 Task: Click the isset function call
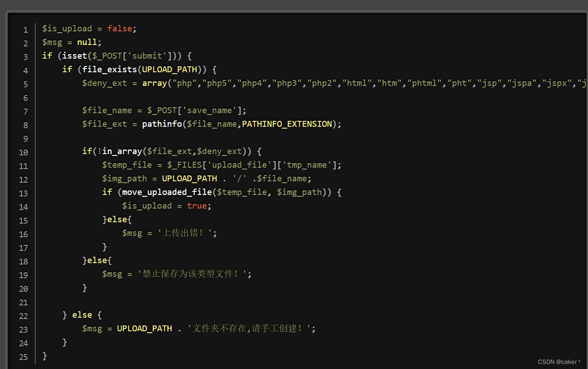coord(75,56)
